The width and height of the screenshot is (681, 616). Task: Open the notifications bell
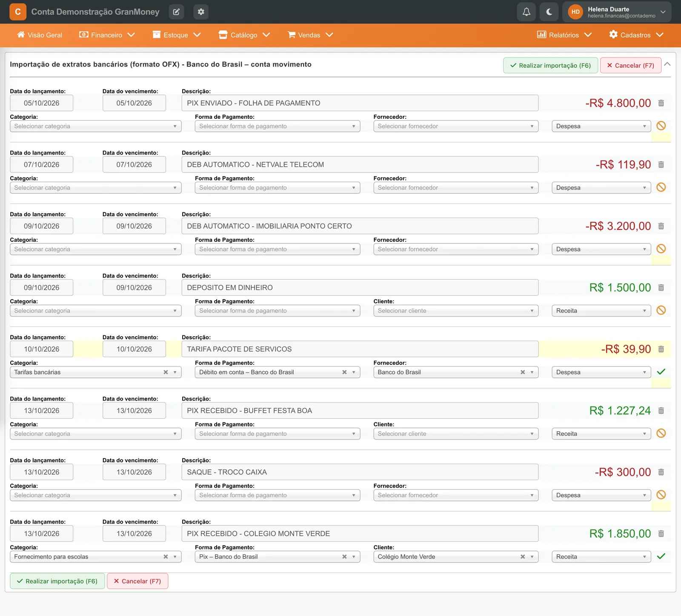point(526,12)
